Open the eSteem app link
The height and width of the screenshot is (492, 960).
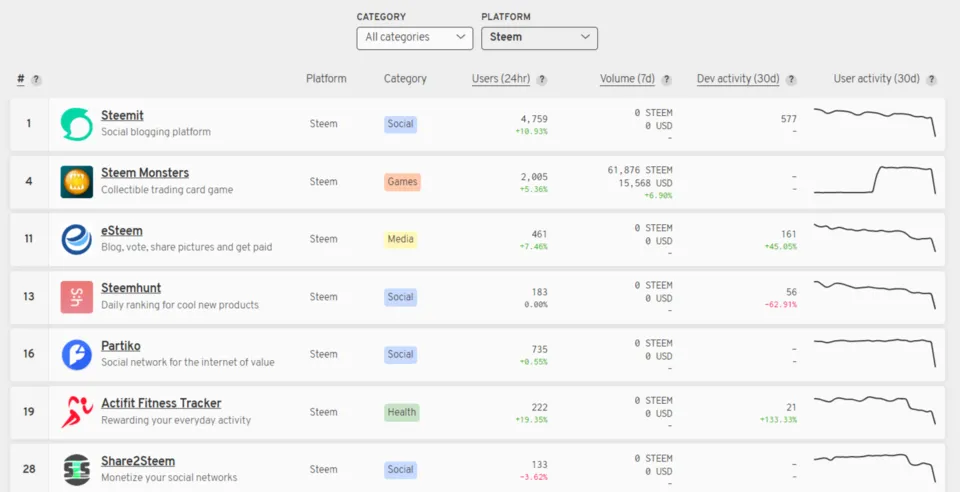point(122,231)
